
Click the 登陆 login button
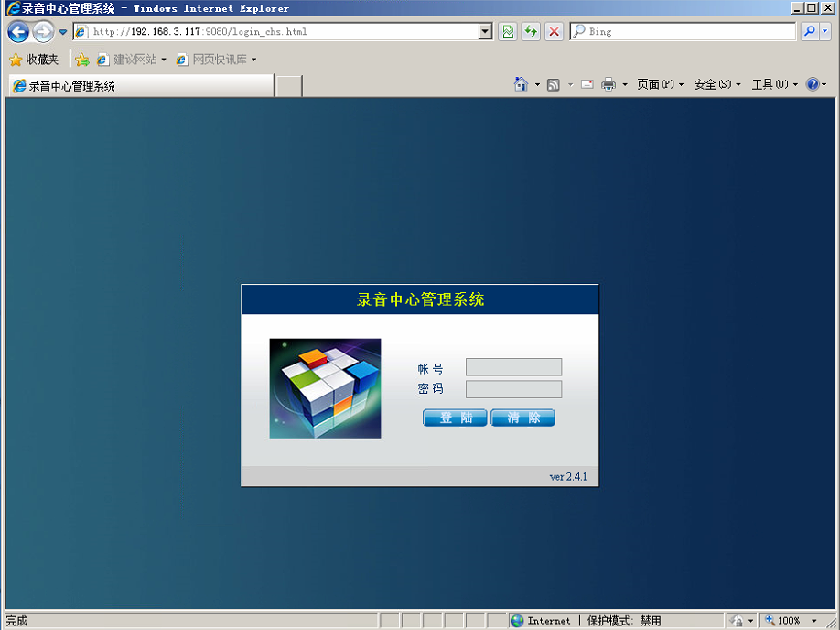pos(455,418)
